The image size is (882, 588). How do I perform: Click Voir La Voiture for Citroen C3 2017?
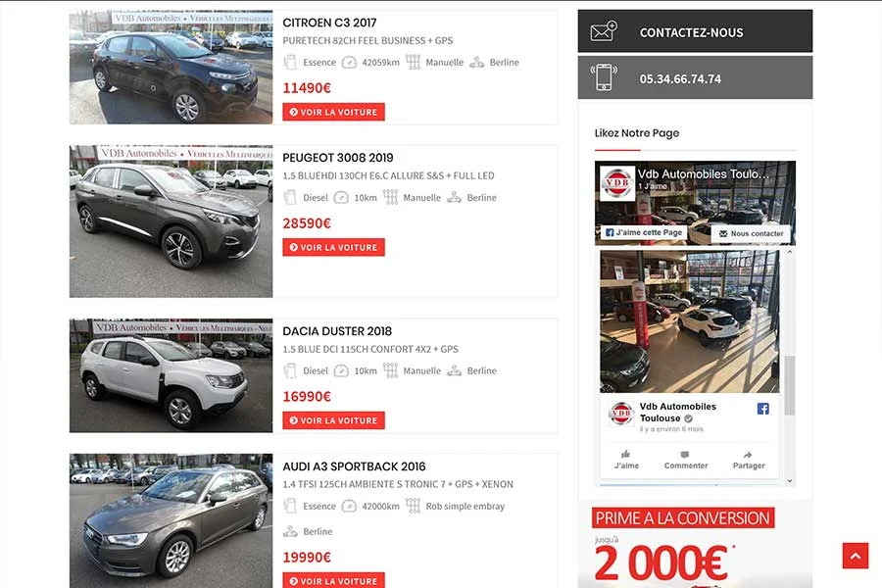333,112
